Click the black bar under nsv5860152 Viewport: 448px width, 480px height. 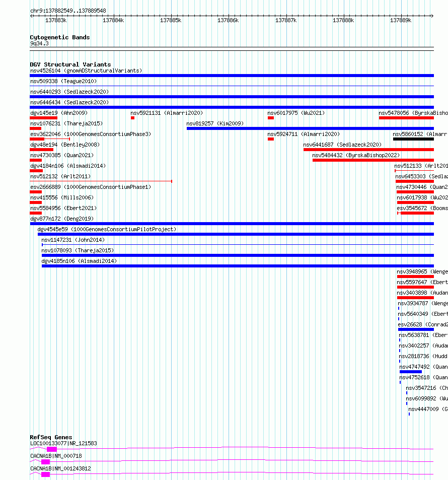(413, 139)
